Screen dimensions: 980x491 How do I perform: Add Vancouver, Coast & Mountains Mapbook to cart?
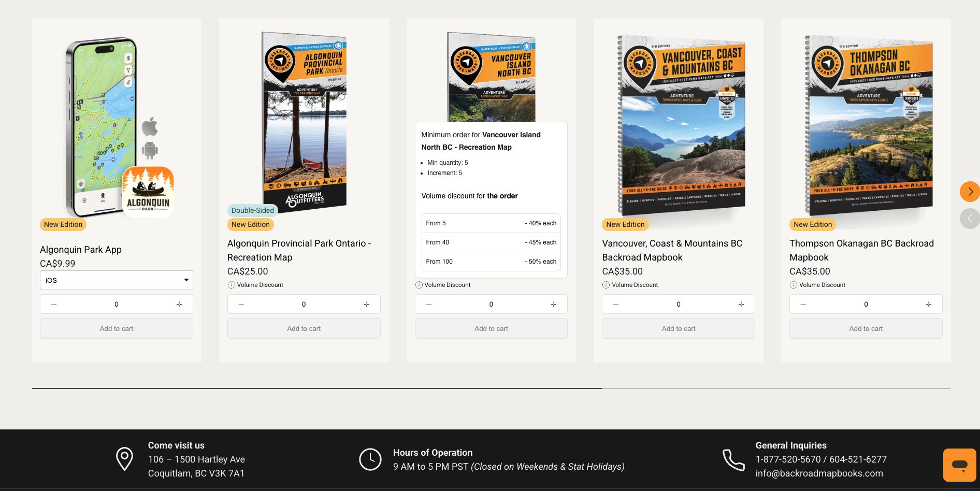[x=679, y=328]
